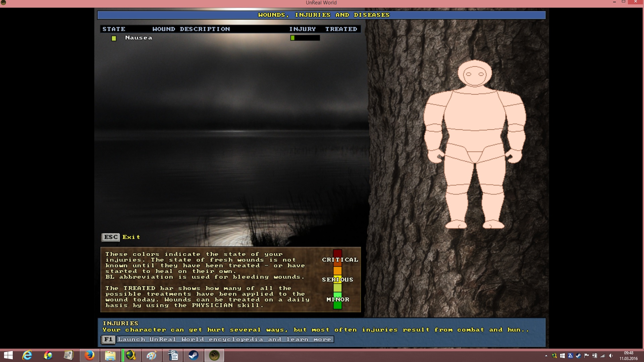The width and height of the screenshot is (644, 362).
Task: Open Action Center flag tray icon
Action: click(586, 356)
